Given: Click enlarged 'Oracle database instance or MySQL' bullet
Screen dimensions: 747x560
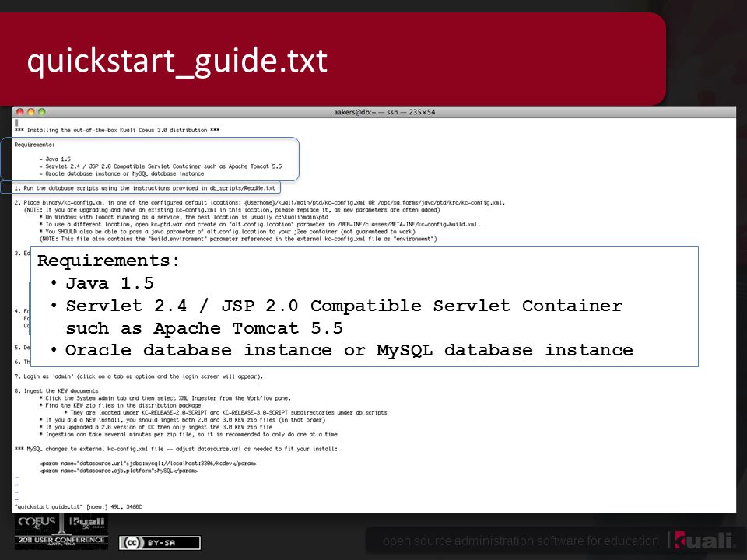Looking at the screenshot, I should pyautogui.click(x=349, y=350).
